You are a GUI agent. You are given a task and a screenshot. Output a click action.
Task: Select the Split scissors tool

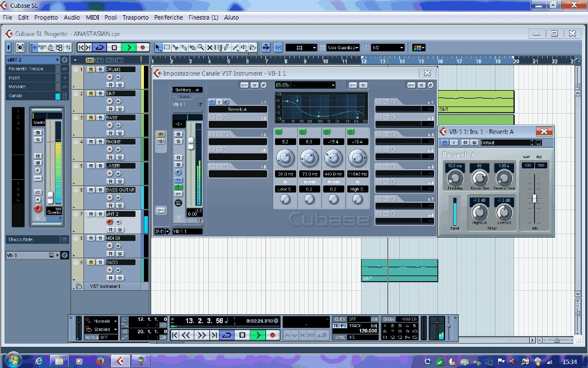[x=175, y=48]
